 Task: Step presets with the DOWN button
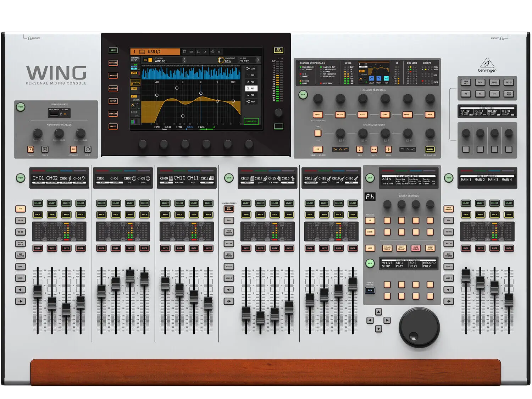(370, 232)
